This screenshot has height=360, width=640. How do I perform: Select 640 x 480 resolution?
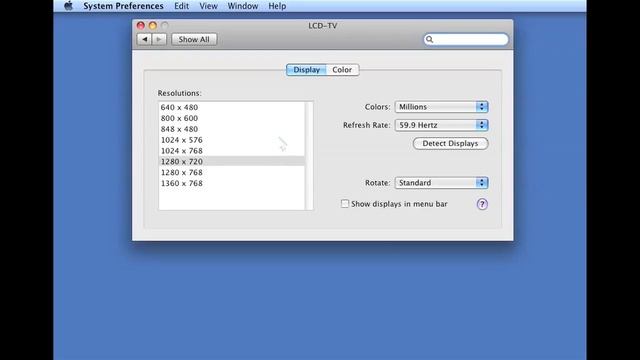[231, 107]
